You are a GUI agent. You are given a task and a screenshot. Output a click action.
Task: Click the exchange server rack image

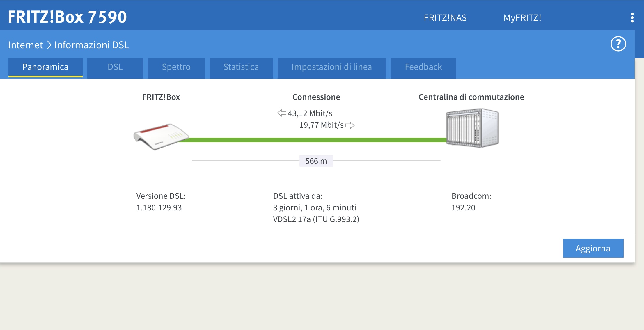(472, 128)
